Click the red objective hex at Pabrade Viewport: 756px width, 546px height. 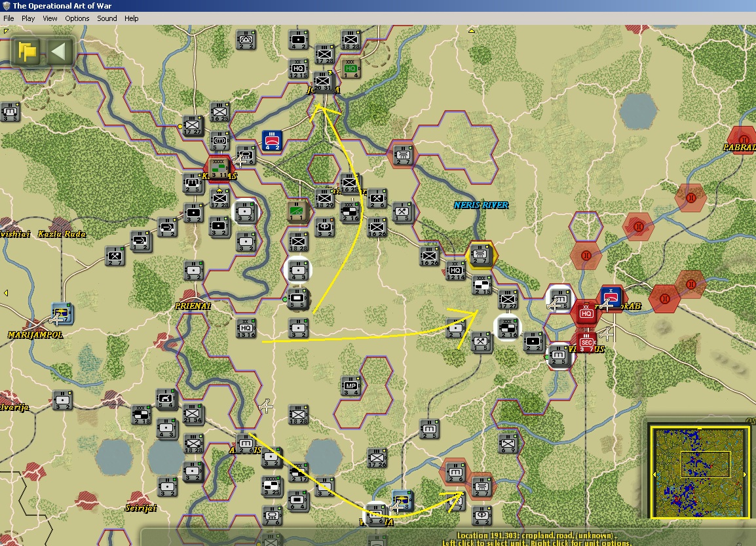tap(742, 140)
